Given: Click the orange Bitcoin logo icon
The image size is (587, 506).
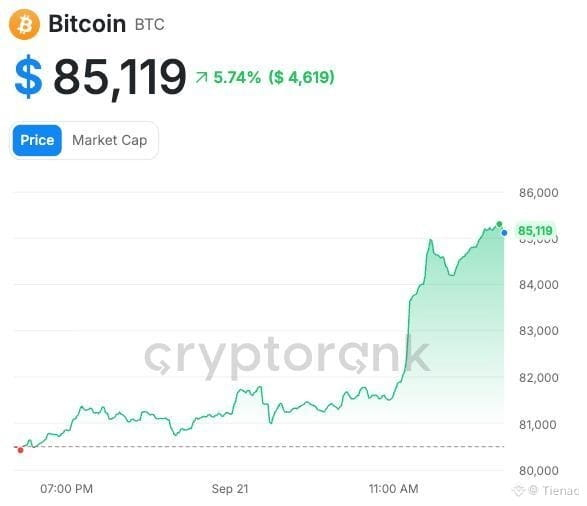Looking at the screenshot, I should click(x=24, y=24).
